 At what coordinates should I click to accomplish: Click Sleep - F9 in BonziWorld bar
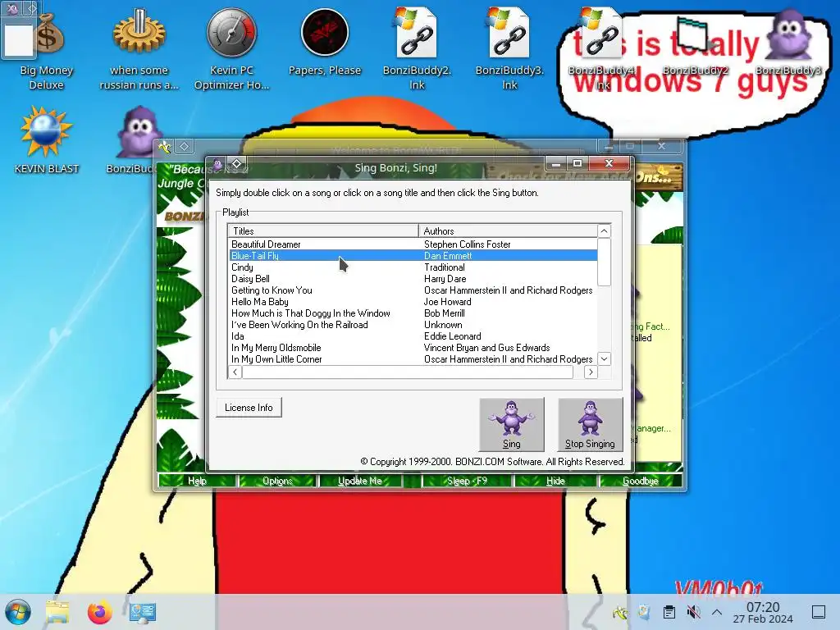coord(467,481)
